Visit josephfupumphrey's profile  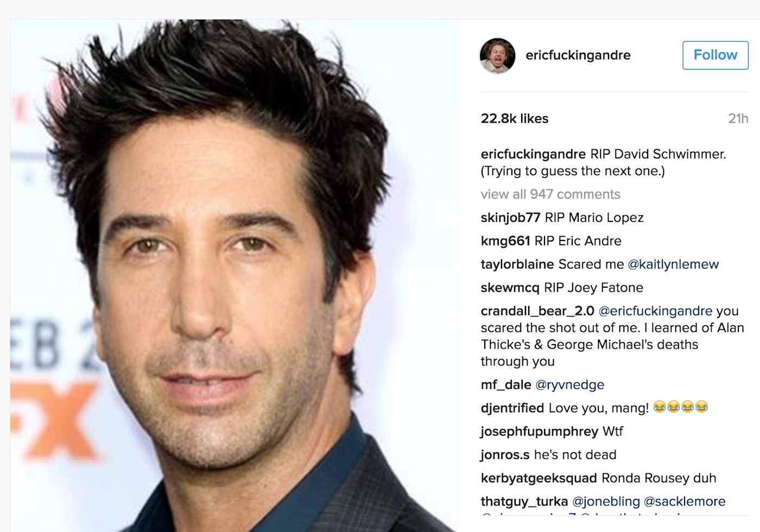(539, 432)
